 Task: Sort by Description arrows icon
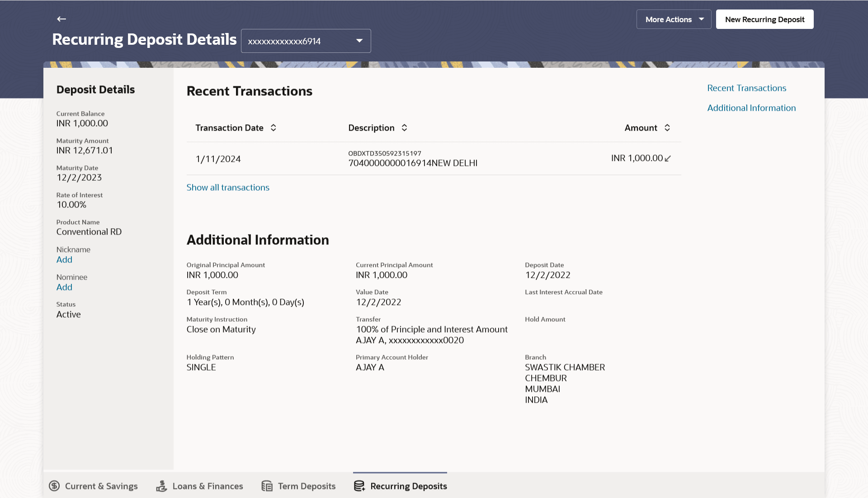pyautogui.click(x=405, y=128)
